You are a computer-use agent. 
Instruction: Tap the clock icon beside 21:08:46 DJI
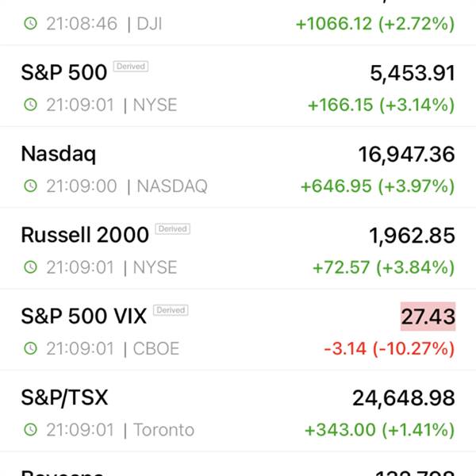point(30,23)
